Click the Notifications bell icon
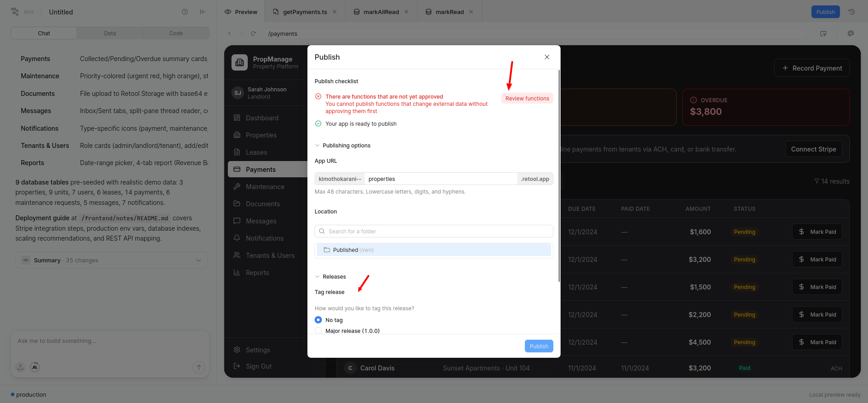868x403 pixels. pos(237,238)
